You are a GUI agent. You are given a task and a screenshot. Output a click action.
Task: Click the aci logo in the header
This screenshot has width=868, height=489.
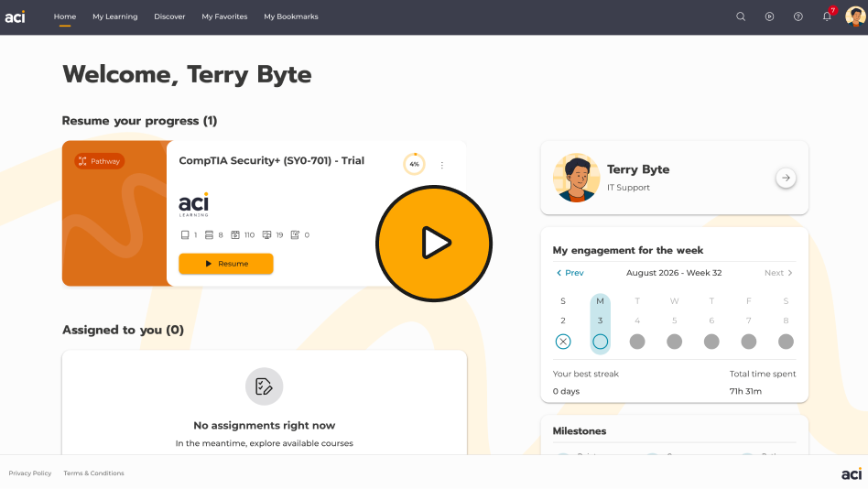click(15, 16)
